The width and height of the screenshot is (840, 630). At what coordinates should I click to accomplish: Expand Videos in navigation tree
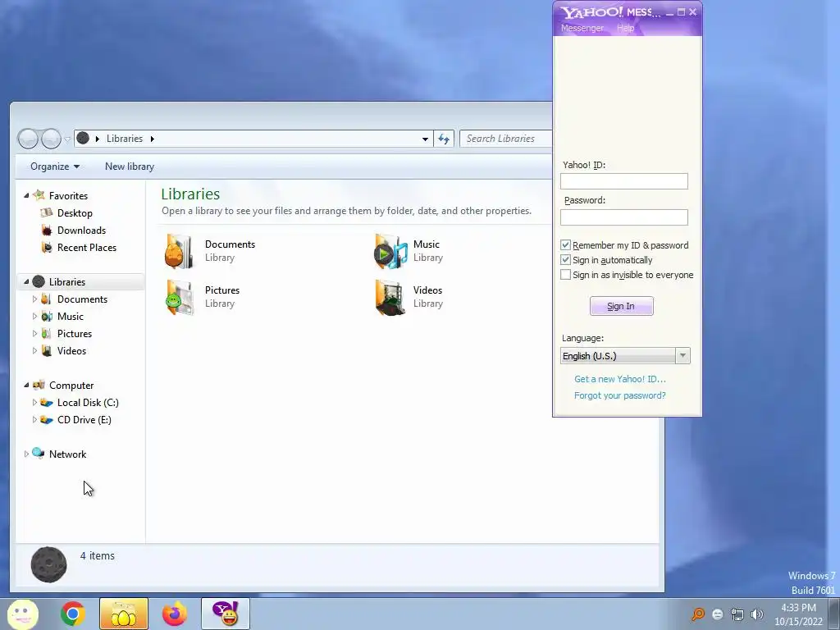(x=34, y=351)
